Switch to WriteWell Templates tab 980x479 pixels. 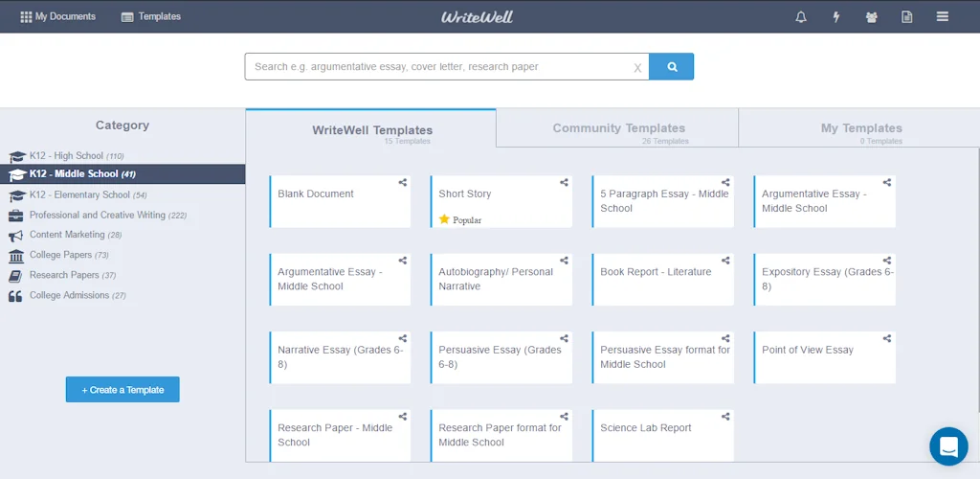click(372, 130)
